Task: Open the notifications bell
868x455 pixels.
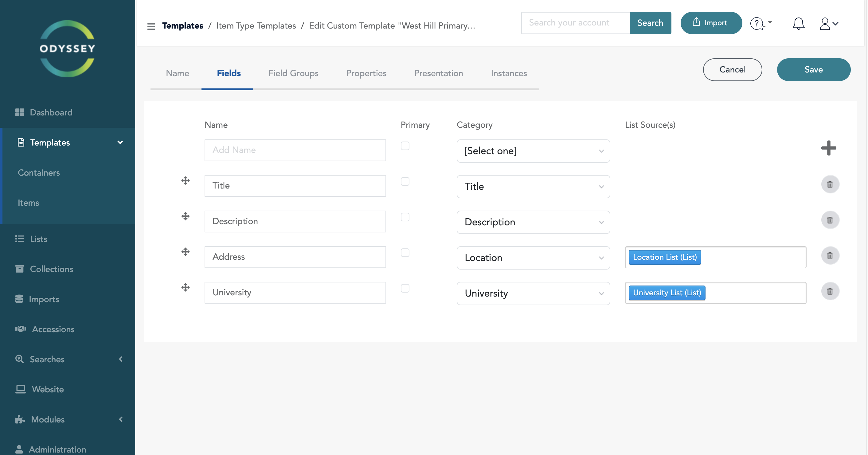Action: (x=798, y=24)
